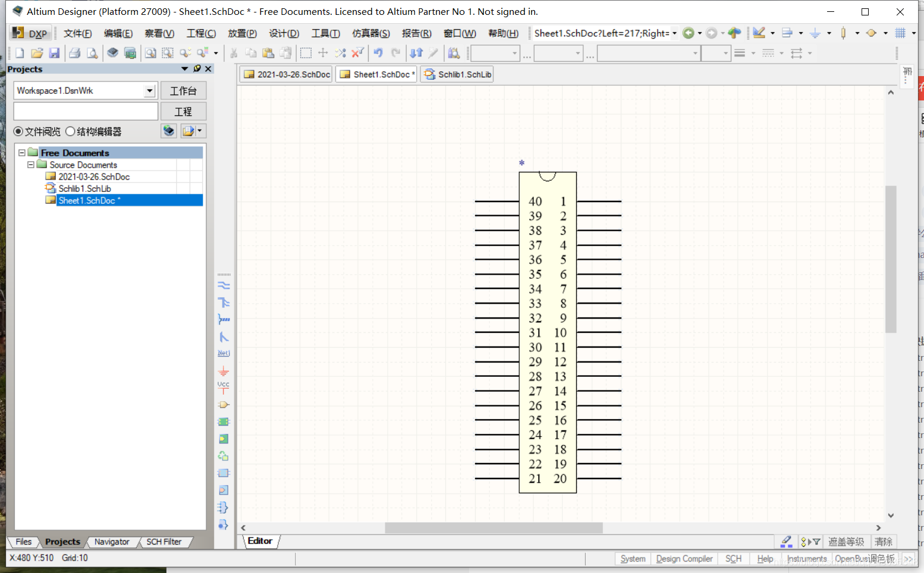Expand the zoom tools dropdown arrow
This screenshot has width=924, height=573.
216,53
